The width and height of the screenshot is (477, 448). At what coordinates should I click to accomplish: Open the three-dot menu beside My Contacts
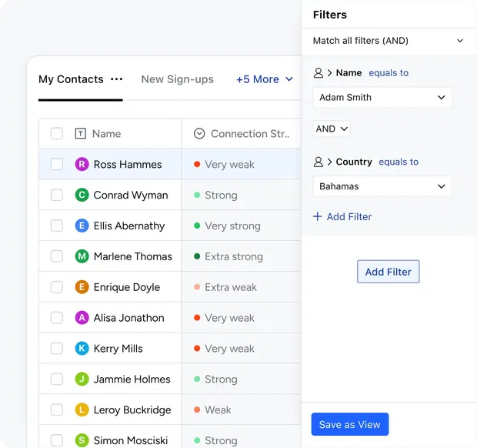click(x=116, y=79)
